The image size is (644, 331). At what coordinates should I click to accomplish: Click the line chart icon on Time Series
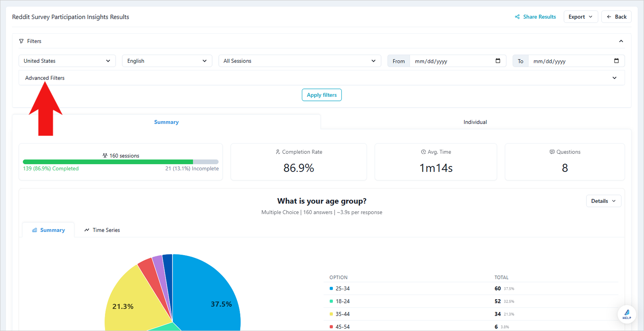[x=87, y=230]
